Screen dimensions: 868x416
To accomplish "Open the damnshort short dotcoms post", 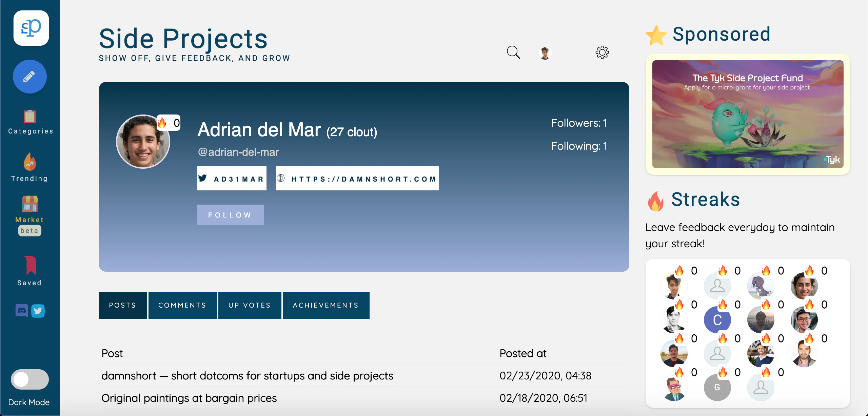I will [247, 376].
